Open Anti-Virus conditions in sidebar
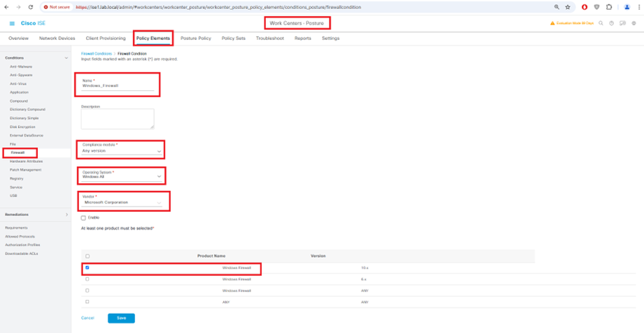This screenshot has height=333, width=644. coord(19,84)
